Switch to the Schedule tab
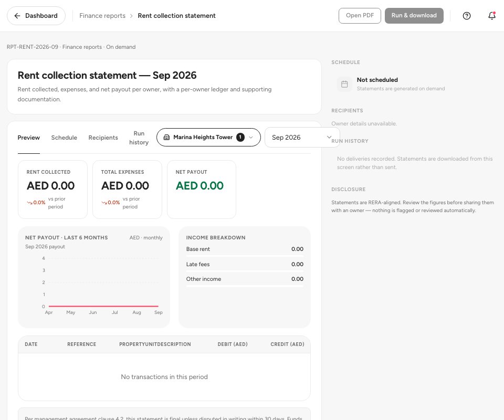Viewport: 504px width, 420px height. pos(64,138)
